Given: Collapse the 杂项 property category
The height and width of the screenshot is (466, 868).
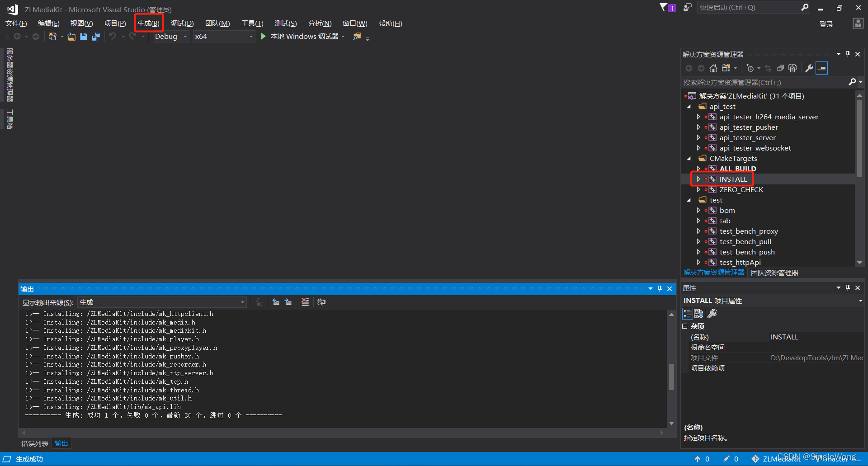Looking at the screenshot, I should coord(685,326).
